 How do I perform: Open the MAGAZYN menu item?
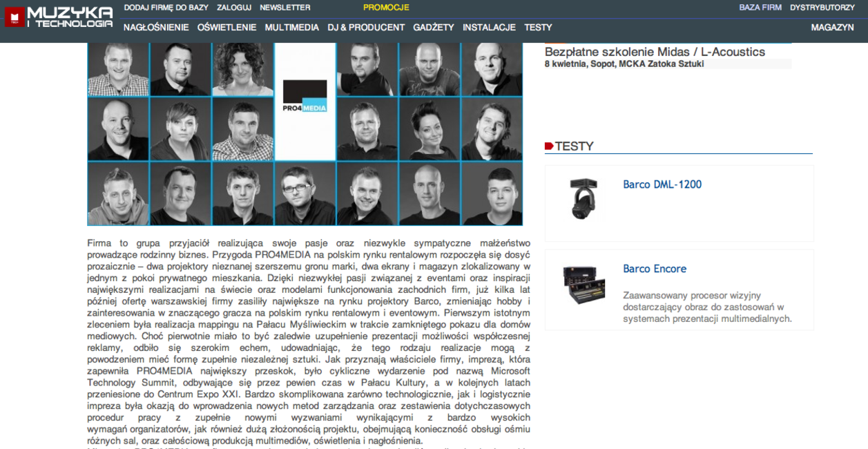(833, 28)
